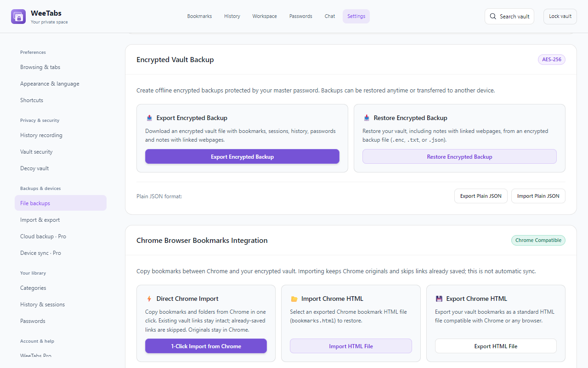
Task: Open Import & export section
Action: point(61,220)
